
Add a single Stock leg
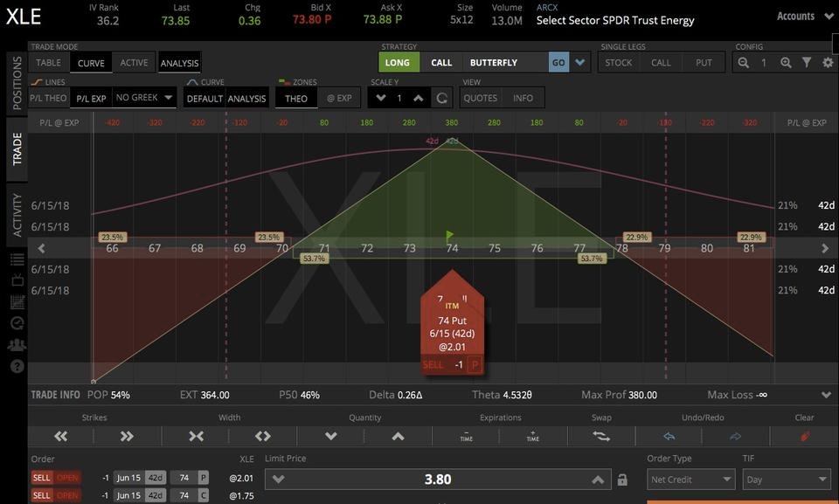click(x=619, y=63)
